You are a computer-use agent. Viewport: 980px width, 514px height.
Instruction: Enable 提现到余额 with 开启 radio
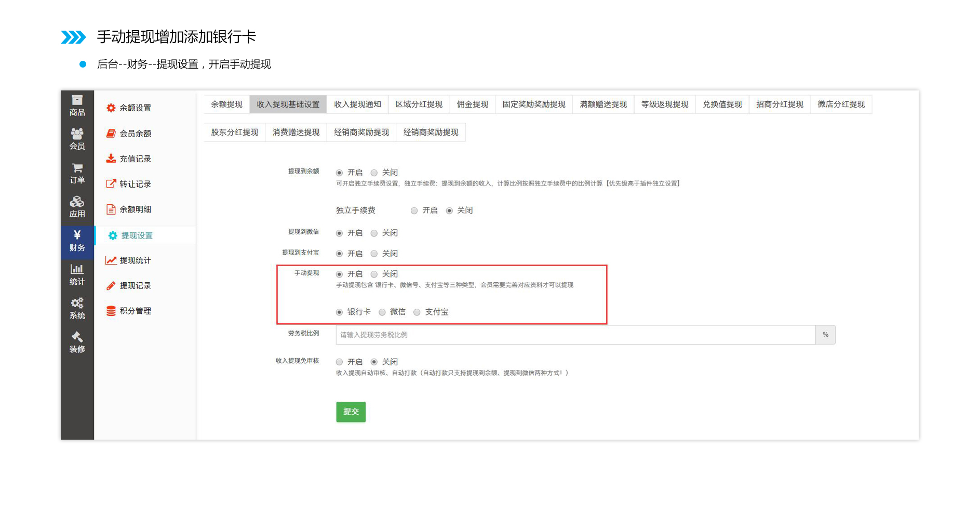339,173
